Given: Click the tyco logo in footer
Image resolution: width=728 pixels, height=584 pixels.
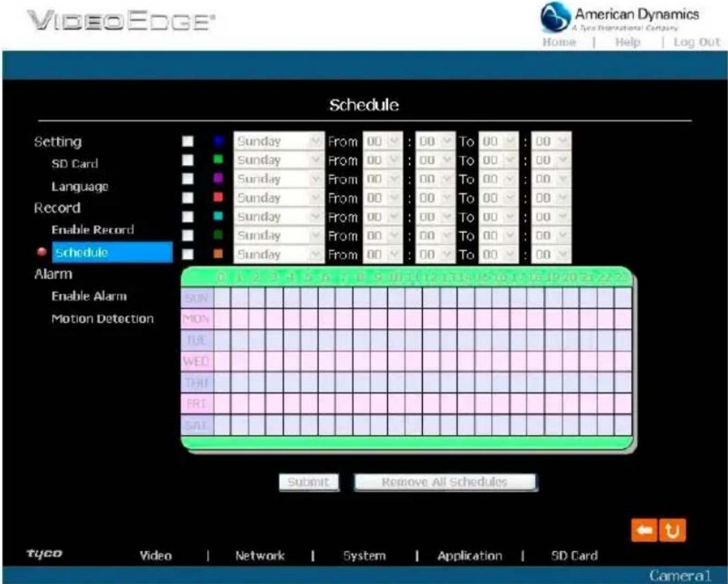Looking at the screenshot, I should coord(44,553).
